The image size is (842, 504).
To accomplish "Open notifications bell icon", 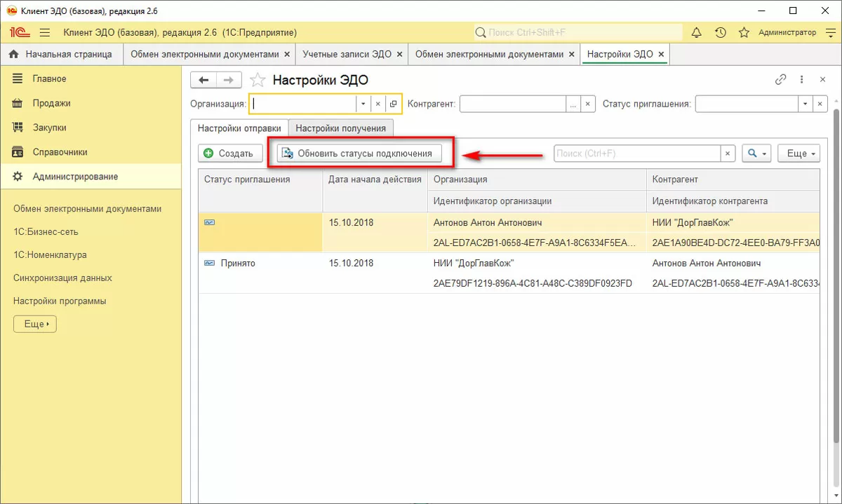I will click(697, 33).
